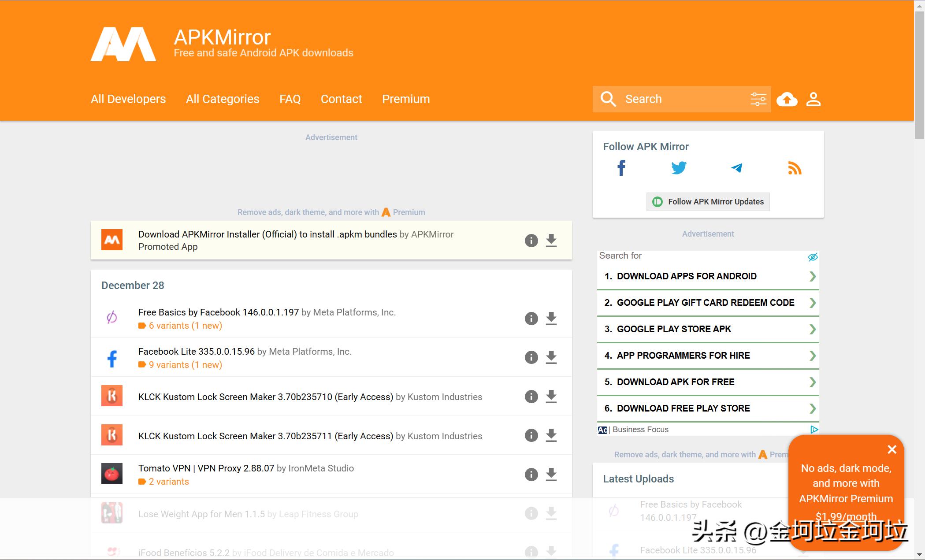
Task: Hide the ad via eye icon
Action: pos(813,257)
